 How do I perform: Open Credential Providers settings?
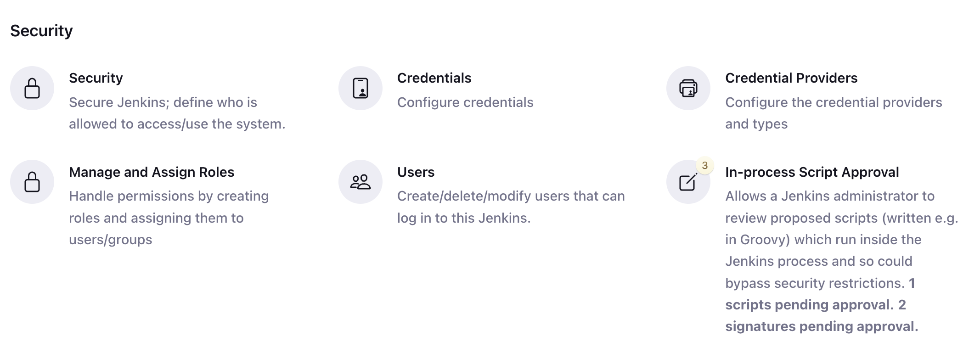pos(791,78)
